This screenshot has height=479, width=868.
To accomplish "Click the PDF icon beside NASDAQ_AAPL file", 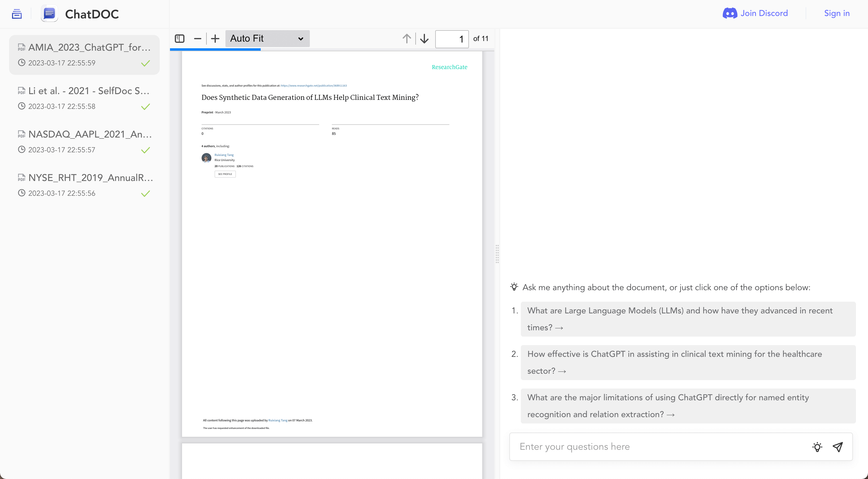I will click(x=22, y=134).
